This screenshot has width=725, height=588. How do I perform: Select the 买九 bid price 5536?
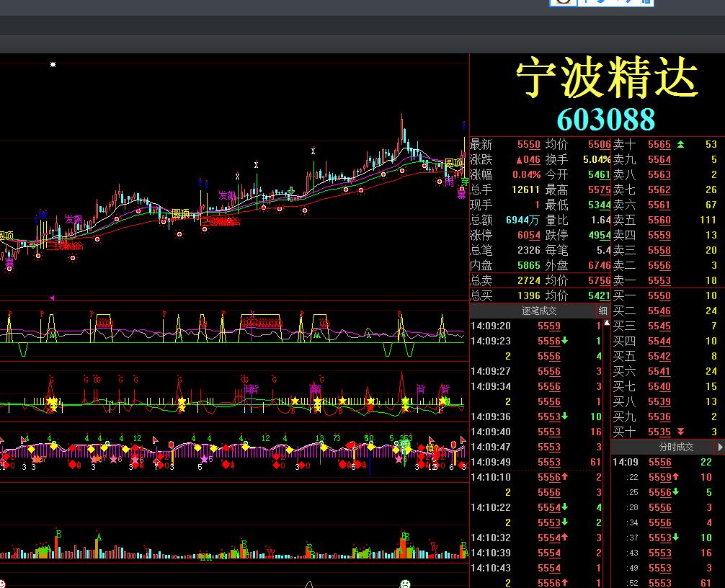pyautogui.click(x=659, y=417)
